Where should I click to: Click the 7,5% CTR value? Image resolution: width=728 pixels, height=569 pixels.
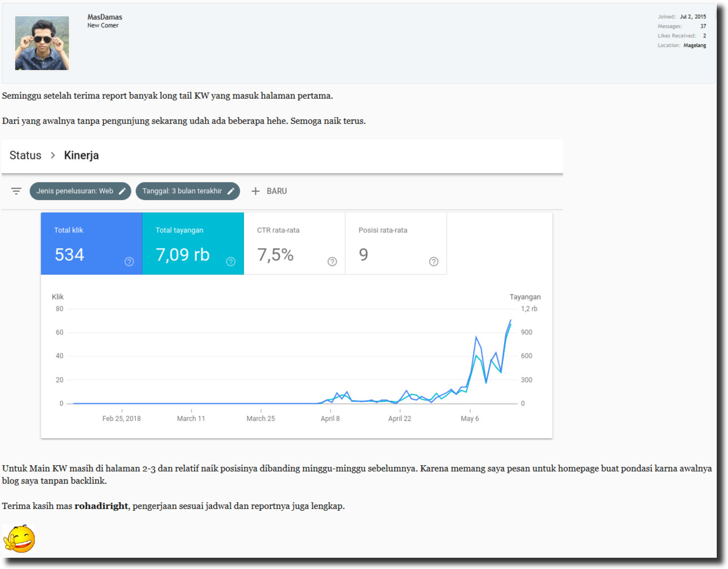tap(275, 254)
